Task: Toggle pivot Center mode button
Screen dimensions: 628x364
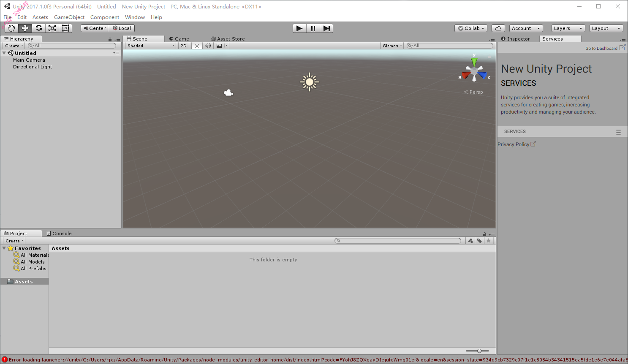Action: 95,28
